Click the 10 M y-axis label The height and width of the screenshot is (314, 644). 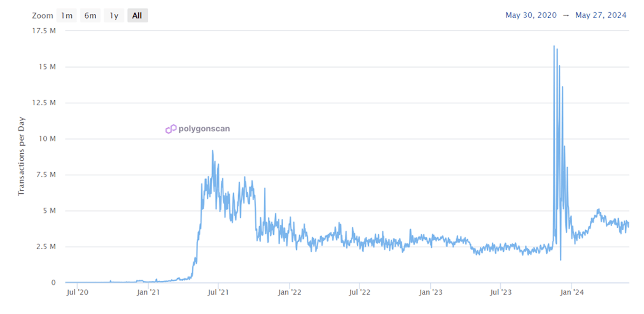[47, 139]
